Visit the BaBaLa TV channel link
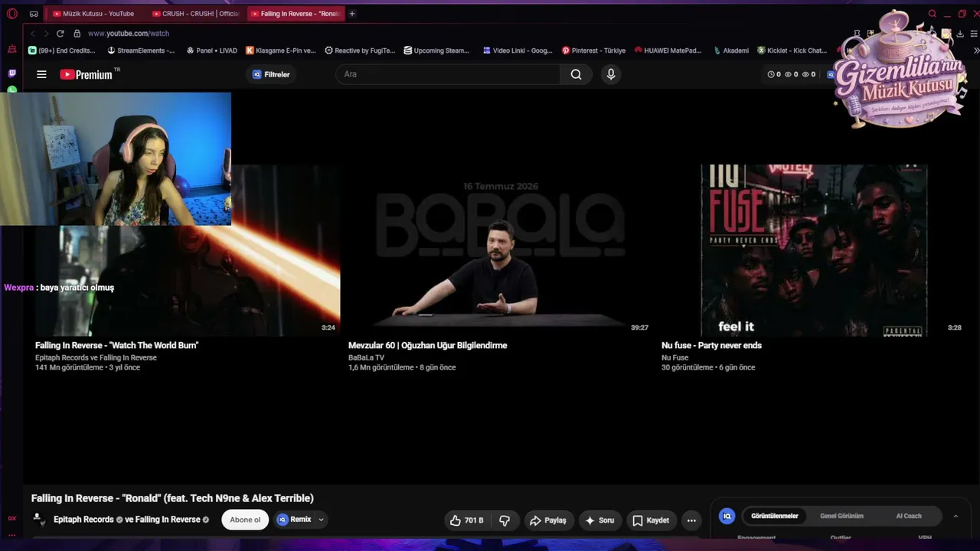The height and width of the screenshot is (551, 980). [366, 357]
